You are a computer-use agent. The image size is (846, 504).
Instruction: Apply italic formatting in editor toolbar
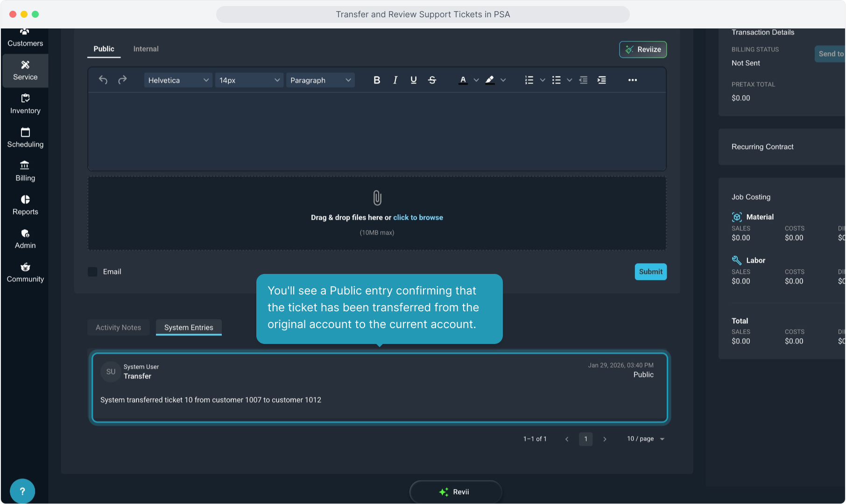(395, 80)
